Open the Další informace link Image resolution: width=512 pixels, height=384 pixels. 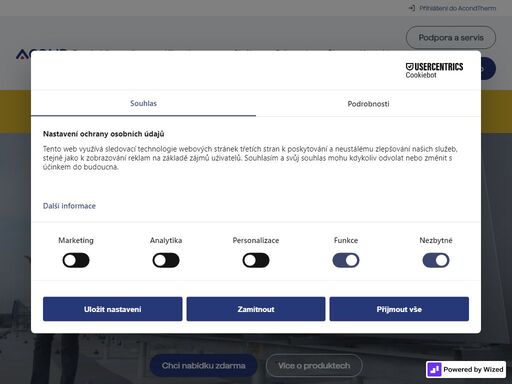coord(69,206)
